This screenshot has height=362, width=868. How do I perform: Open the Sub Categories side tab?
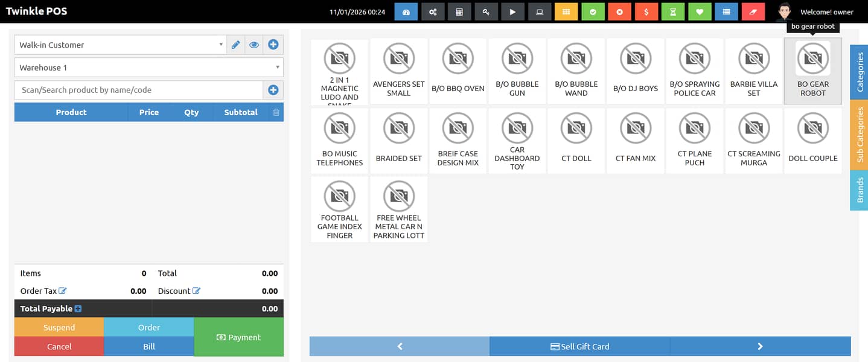(x=860, y=135)
